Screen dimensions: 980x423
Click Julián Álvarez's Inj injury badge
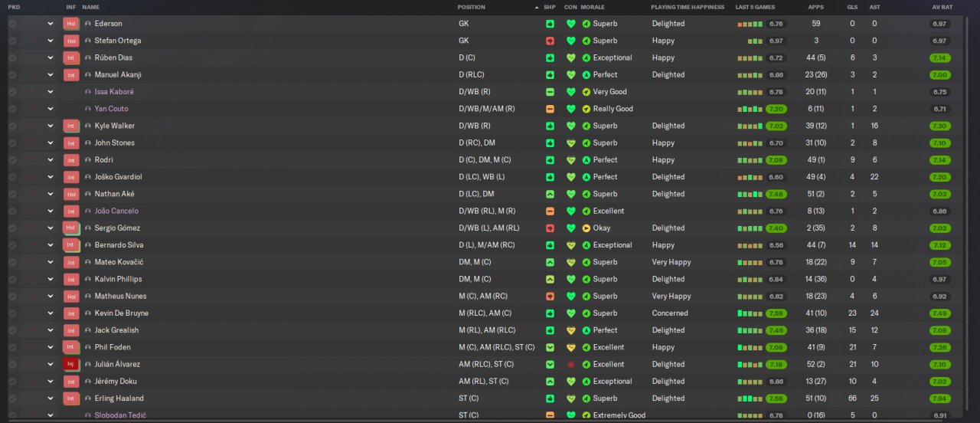point(71,364)
